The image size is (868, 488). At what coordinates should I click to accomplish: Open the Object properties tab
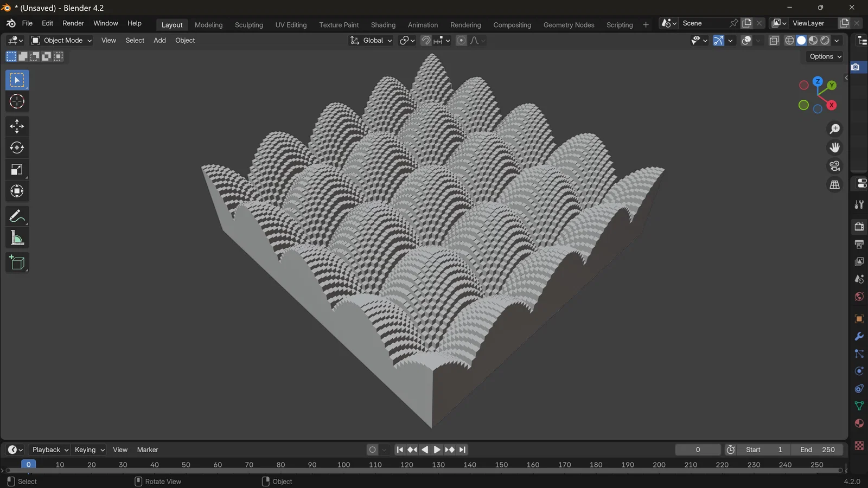[859, 319]
